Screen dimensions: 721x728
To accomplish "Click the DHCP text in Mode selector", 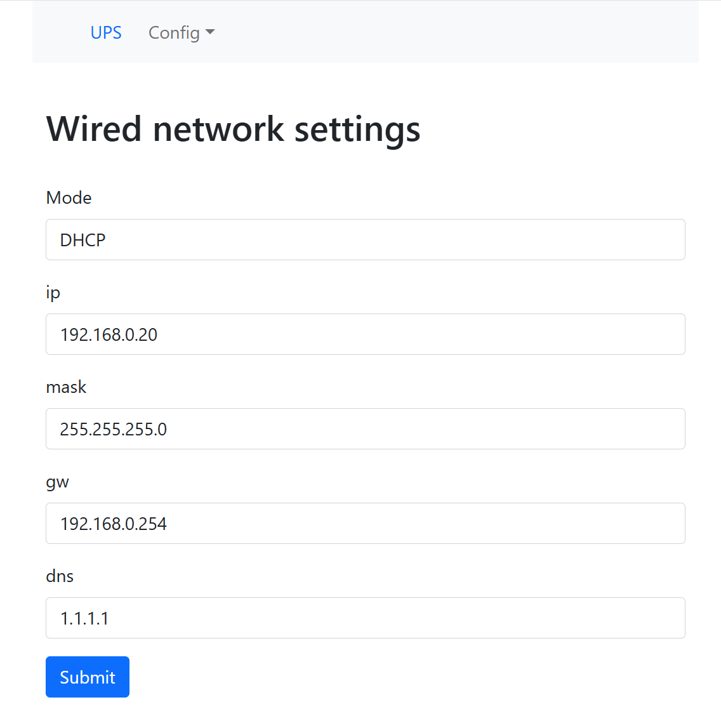I will (x=83, y=240).
